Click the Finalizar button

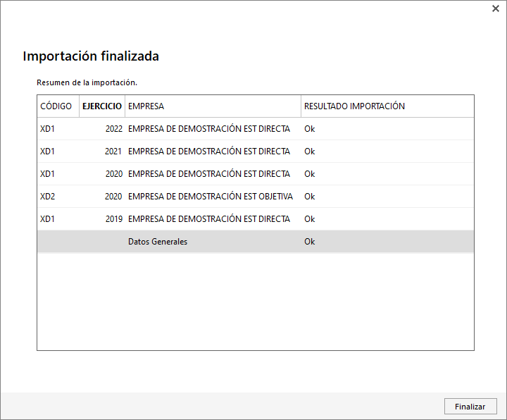470,407
